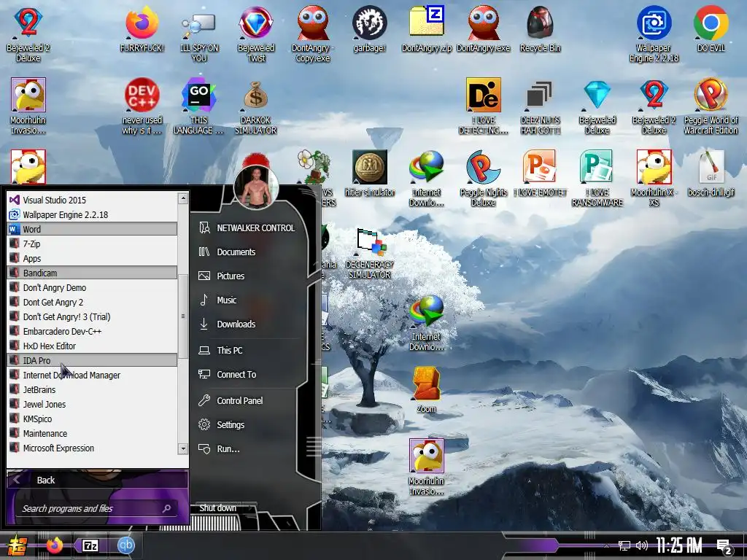This screenshot has width=747, height=560.
Task: Open DontAngry - Copy.exe desktop icon
Action: coord(312,34)
